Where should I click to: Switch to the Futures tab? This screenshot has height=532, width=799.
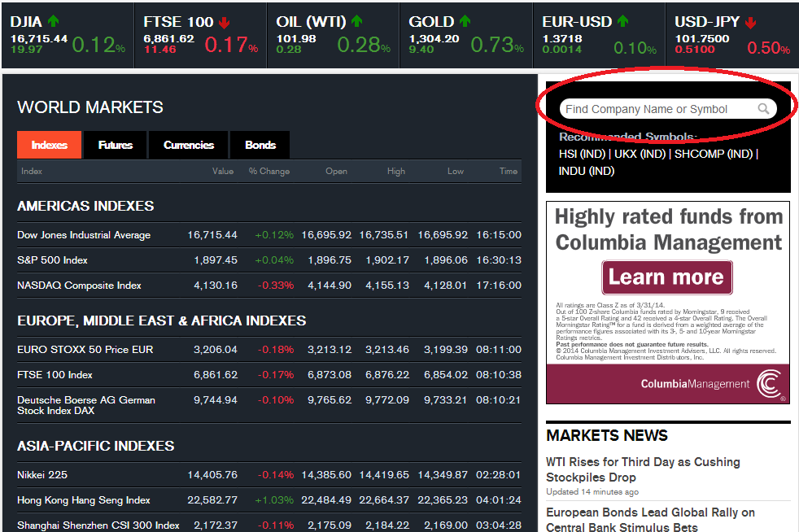[116, 145]
